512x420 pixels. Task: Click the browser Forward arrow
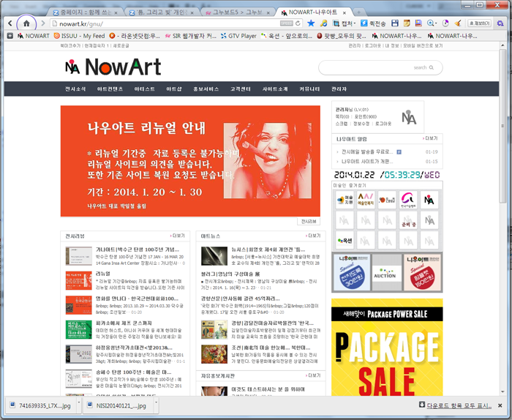(x=42, y=23)
